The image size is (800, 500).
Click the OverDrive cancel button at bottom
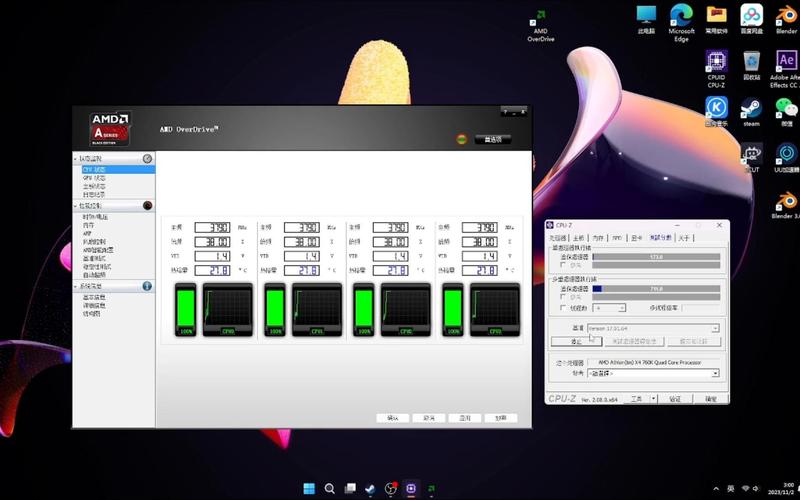tap(429, 418)
